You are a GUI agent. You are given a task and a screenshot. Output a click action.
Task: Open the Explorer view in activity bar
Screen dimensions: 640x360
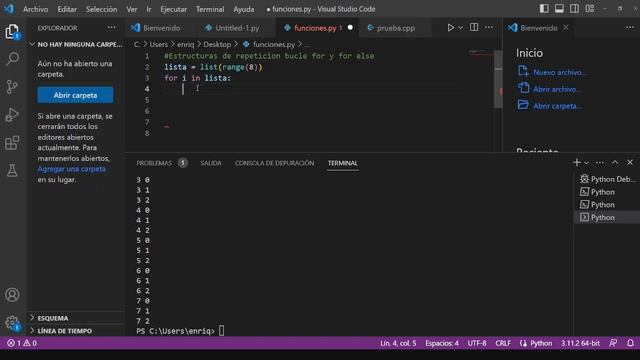pos(12,32)
